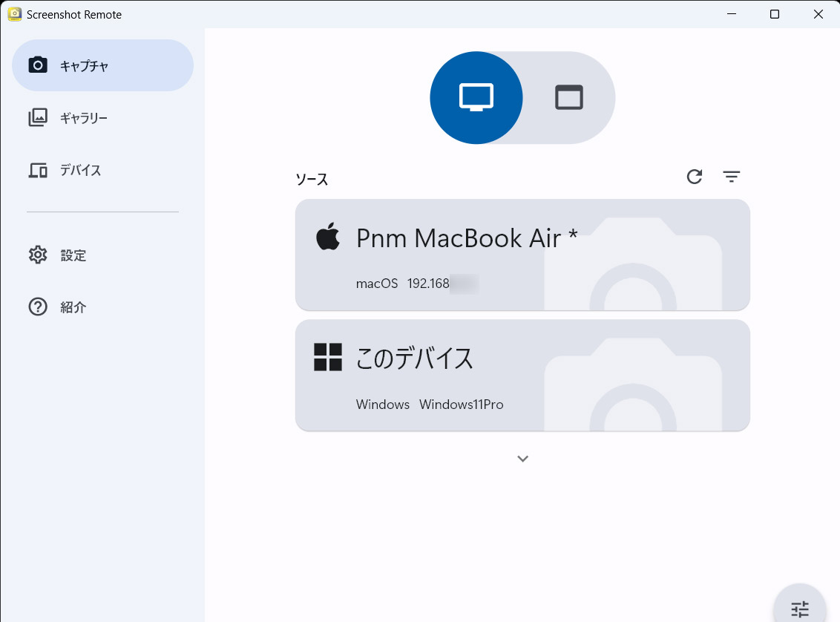The height and width of the screenshot is (622, 840).
Task: Select the Pnm MacBook Air source card
Action: pyautogui.click(x=522, y=255)
